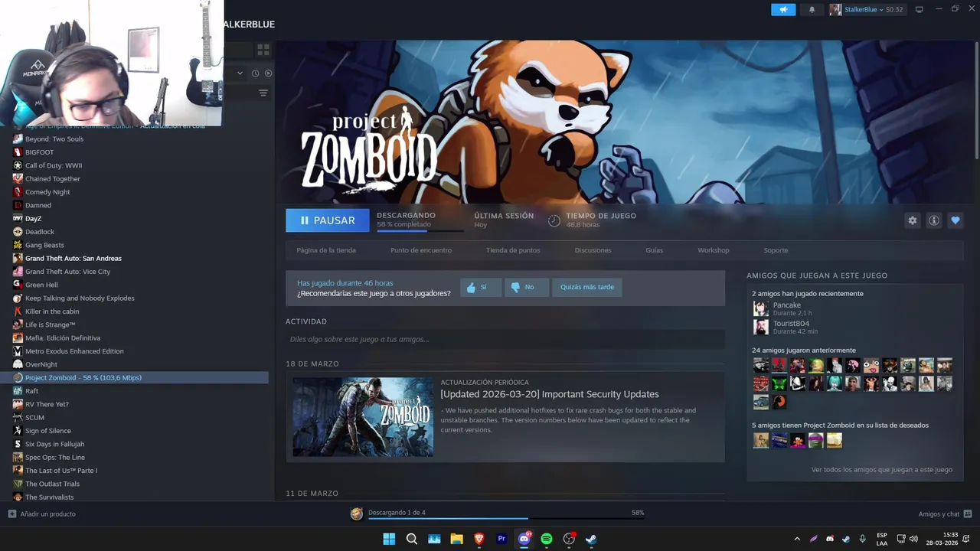The image size is (980, 551).
Task: Click the Steam announcements megaphone icon
Action: 783,9
